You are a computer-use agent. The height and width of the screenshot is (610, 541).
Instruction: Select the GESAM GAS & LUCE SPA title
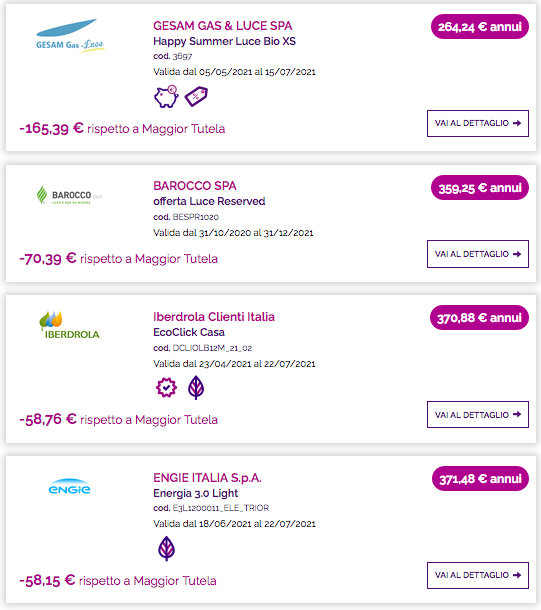tap(222, 26)
